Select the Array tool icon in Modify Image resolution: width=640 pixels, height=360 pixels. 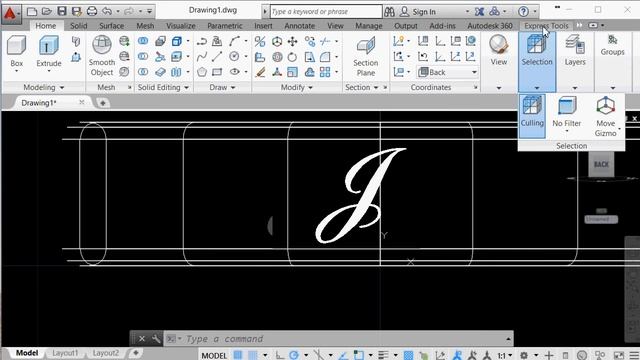tap(325, 72)
